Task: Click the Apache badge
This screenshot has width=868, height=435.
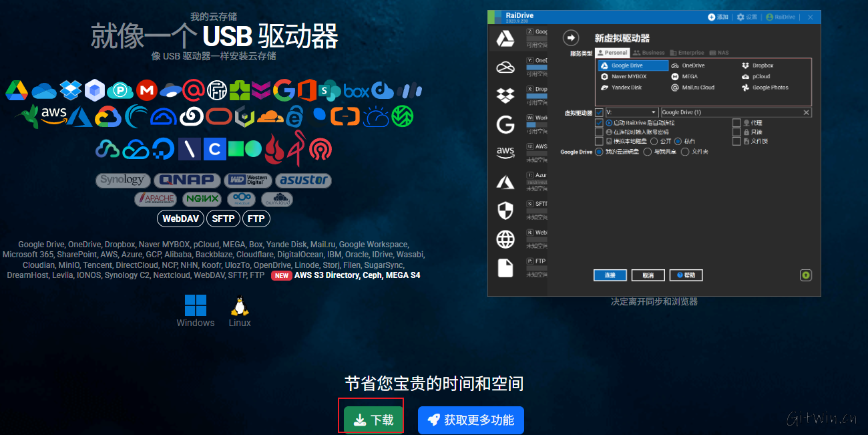Action: (x=156, y=199)
